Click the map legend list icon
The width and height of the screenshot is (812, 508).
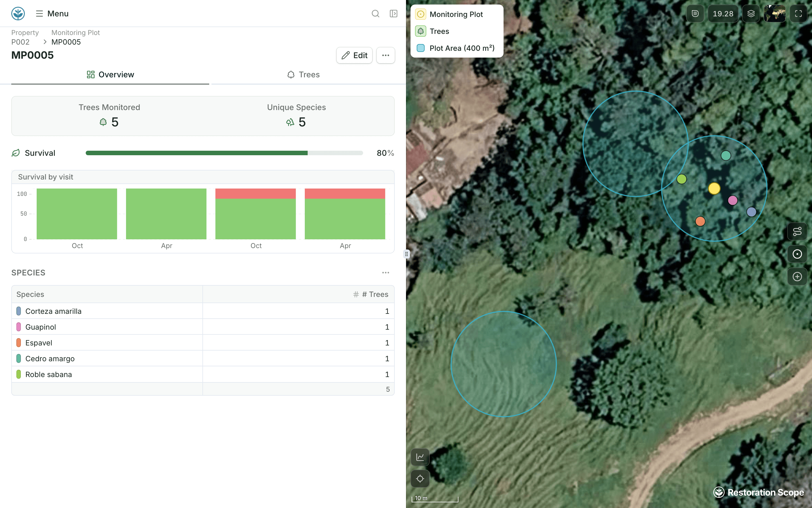695,14
